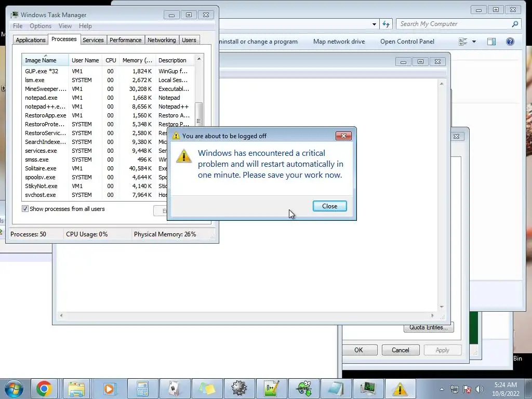This screenshot has width=532, height=399.
Task: Click the Task Manager title bar icon
Action: coord(14,15)
